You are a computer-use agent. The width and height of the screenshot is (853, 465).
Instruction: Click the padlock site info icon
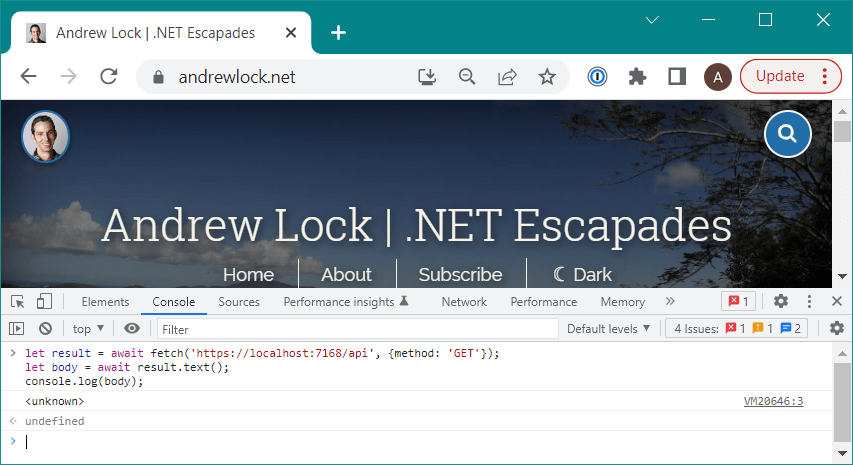coord(158,77)
